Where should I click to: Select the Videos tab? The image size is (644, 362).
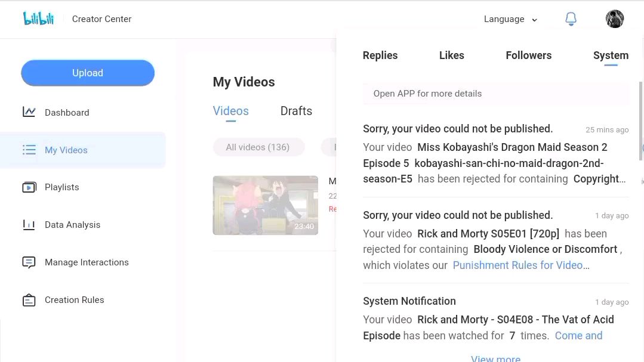coord(231,111)
